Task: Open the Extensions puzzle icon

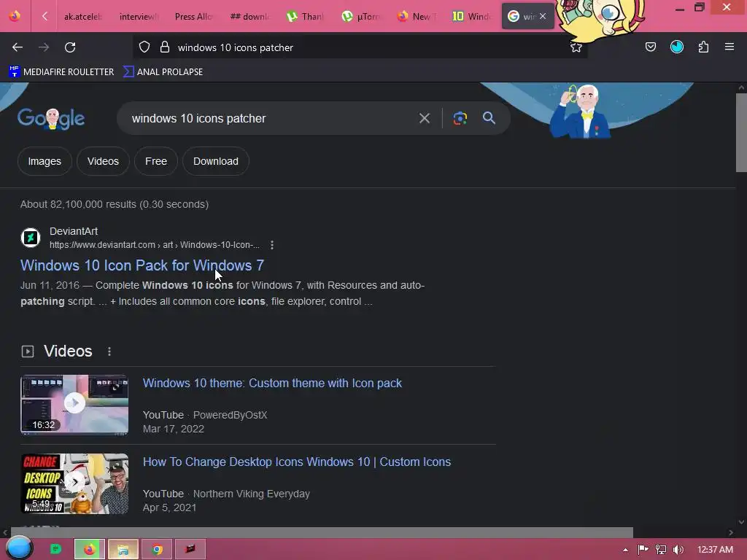Action: pos(703,47)
